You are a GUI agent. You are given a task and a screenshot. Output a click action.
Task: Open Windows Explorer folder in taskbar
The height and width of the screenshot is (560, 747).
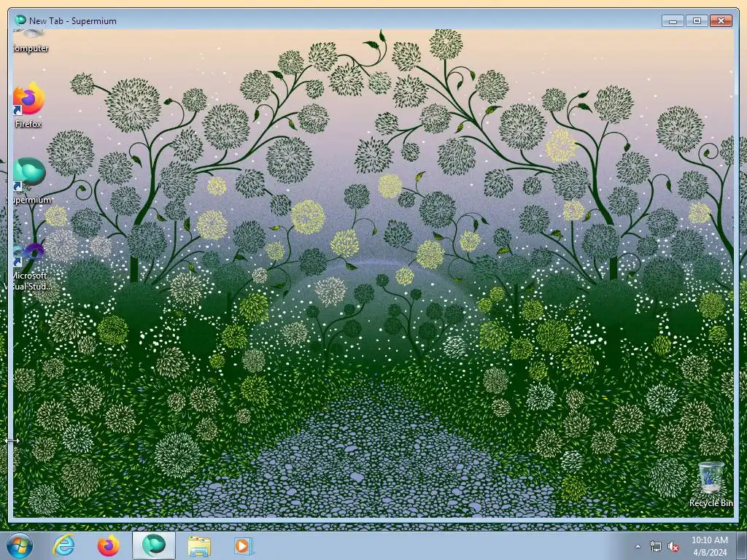click(199, 545)
